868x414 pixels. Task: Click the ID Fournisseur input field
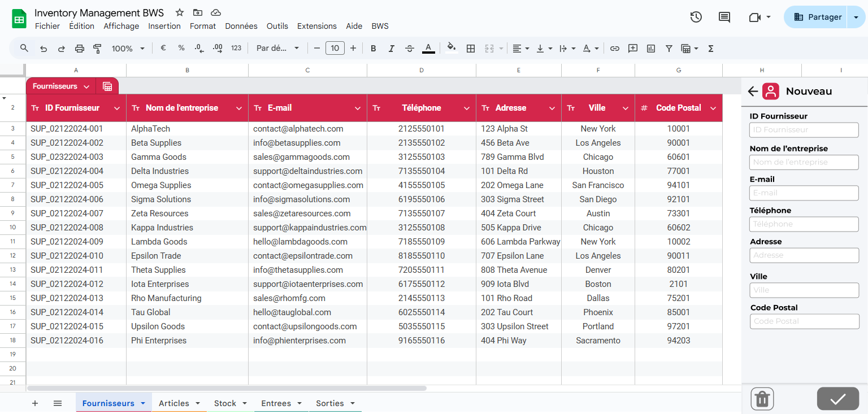click(804, 130)
